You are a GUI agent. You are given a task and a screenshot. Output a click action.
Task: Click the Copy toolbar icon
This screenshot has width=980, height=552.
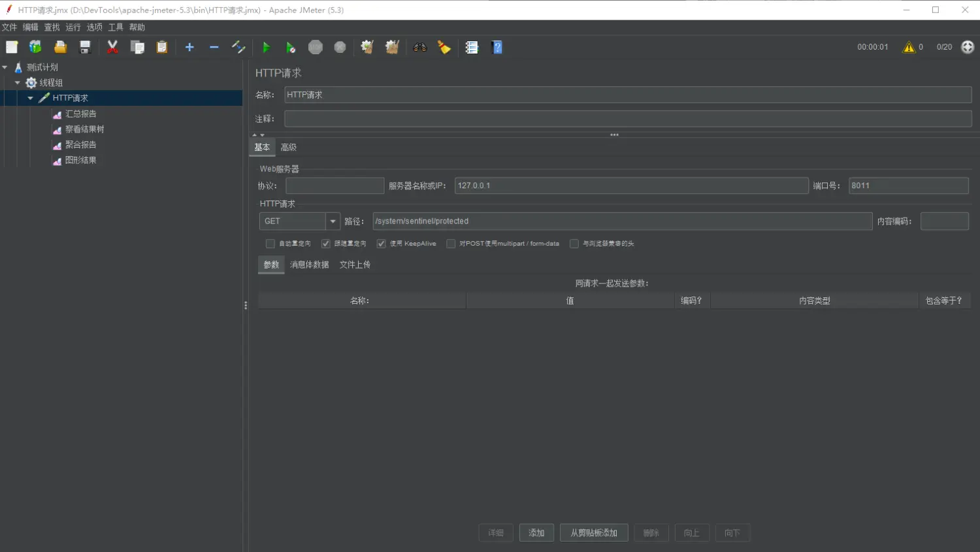pos(137,47)
